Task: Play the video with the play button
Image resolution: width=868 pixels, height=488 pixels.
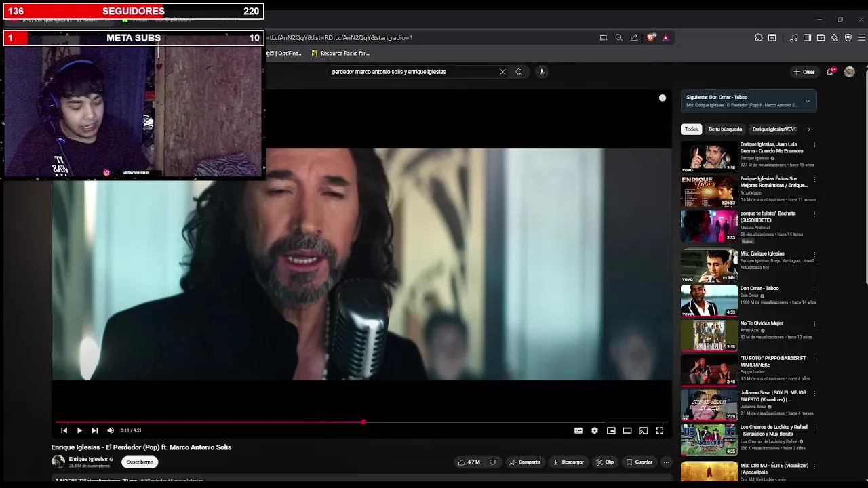Action: coord(79,430)
